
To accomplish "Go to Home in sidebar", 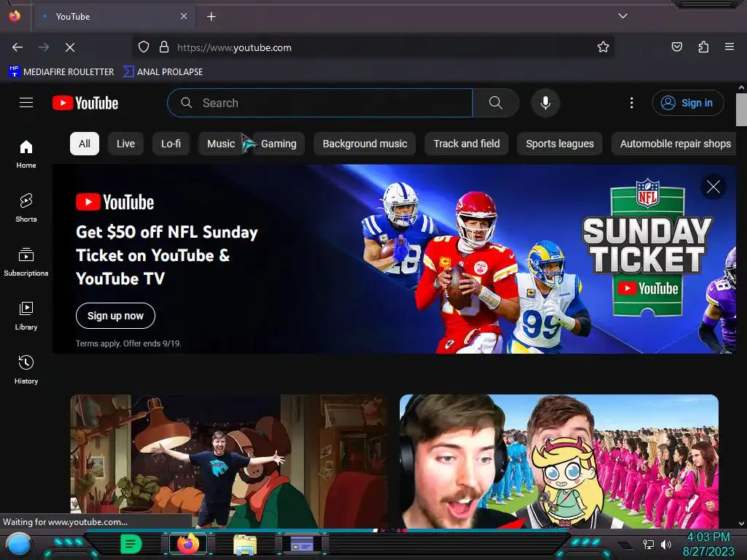I will 26,154.
